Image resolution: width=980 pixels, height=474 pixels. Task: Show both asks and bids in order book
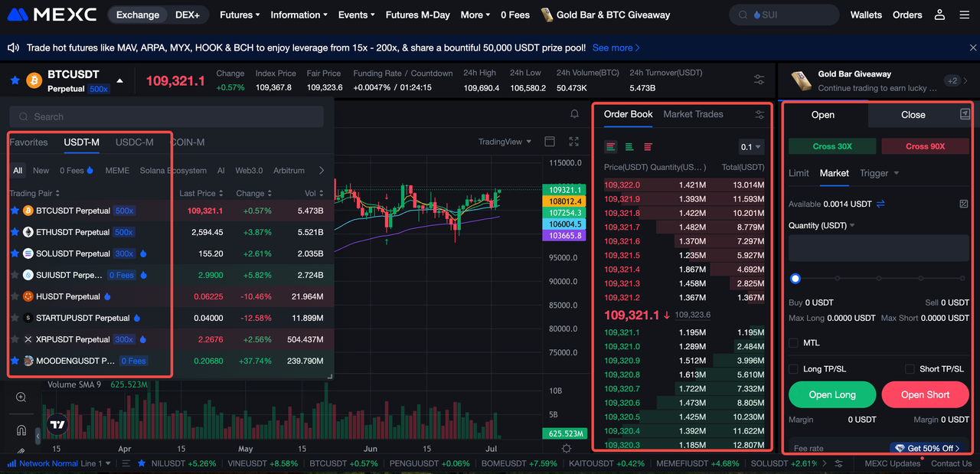click(611, 146)
